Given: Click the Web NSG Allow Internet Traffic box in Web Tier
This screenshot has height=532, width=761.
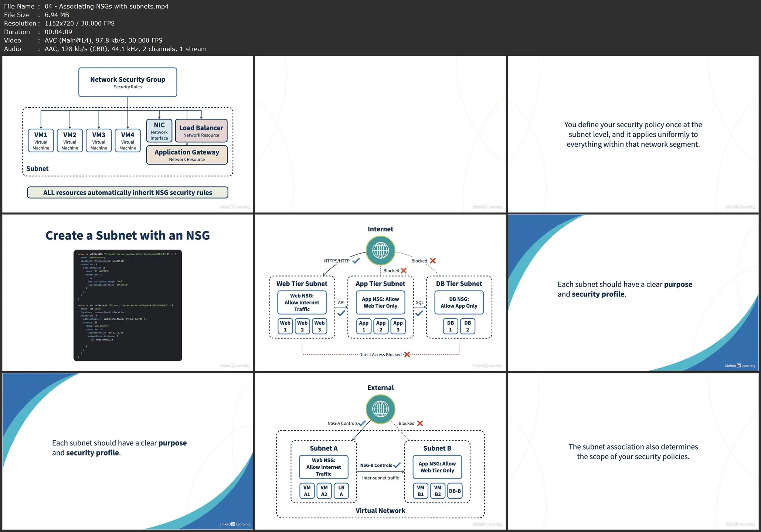Looking at the screenshot, I should 302,302.
